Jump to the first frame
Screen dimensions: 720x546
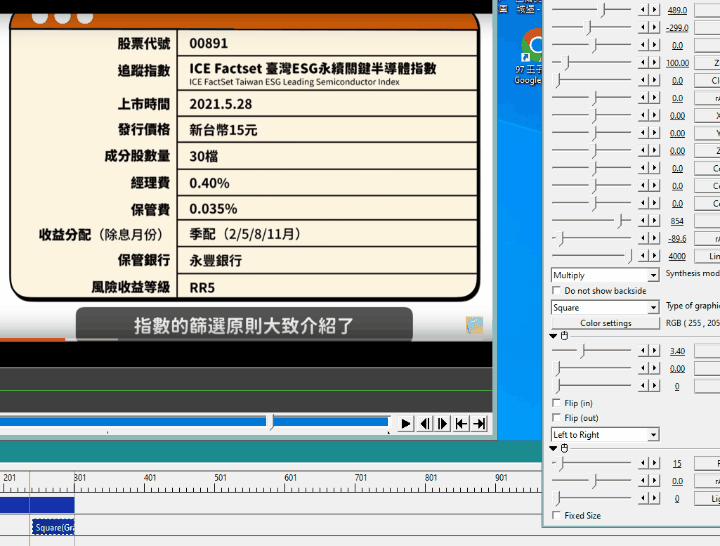[461, 423]
